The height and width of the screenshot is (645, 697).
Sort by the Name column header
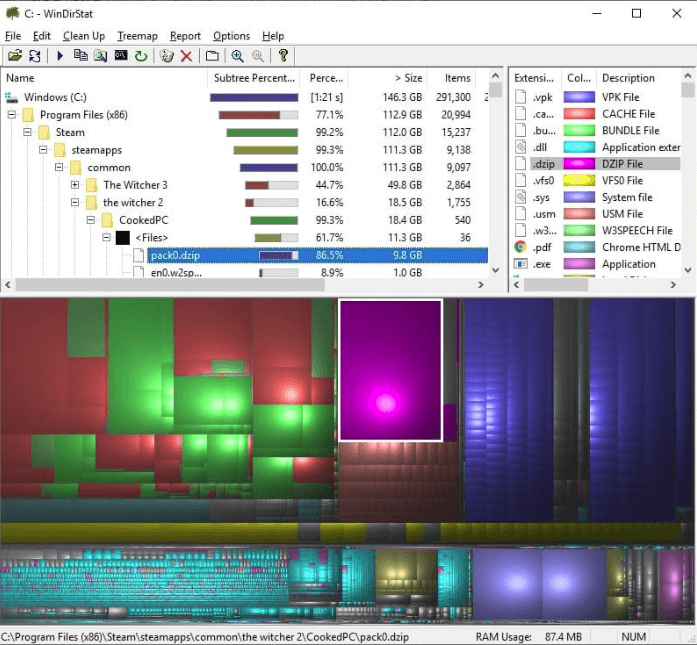click(104, 78)
